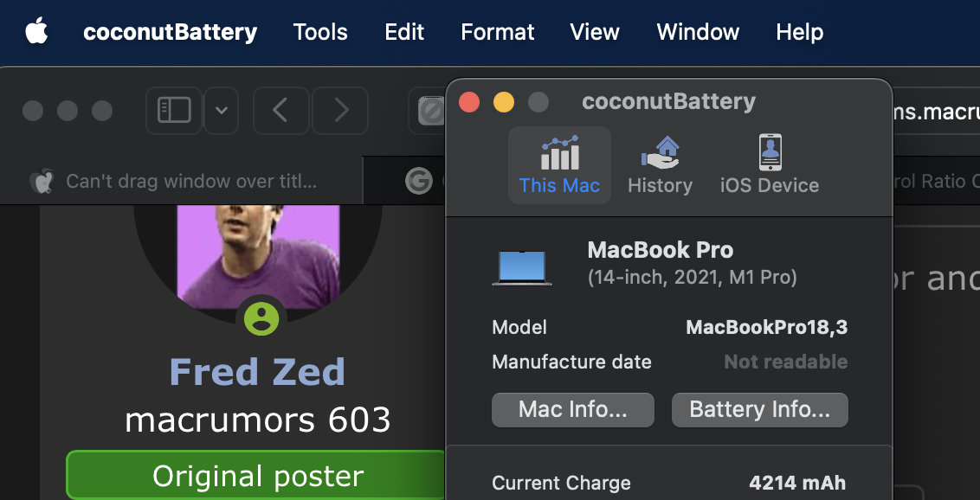Open the Help menu

799,32
